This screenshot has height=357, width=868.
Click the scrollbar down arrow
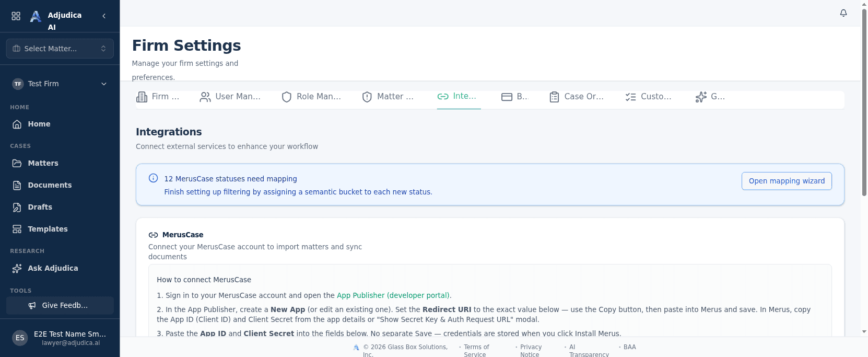(x=864, y=332)
